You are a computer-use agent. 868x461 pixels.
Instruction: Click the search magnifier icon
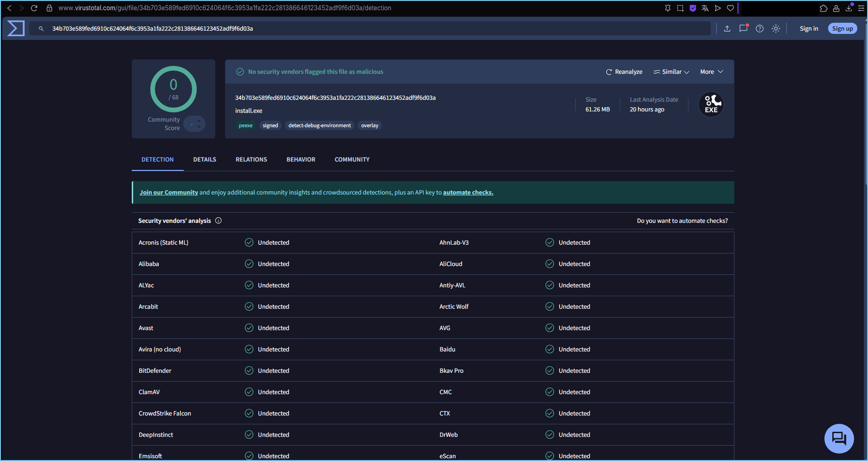tap(41, 29)
